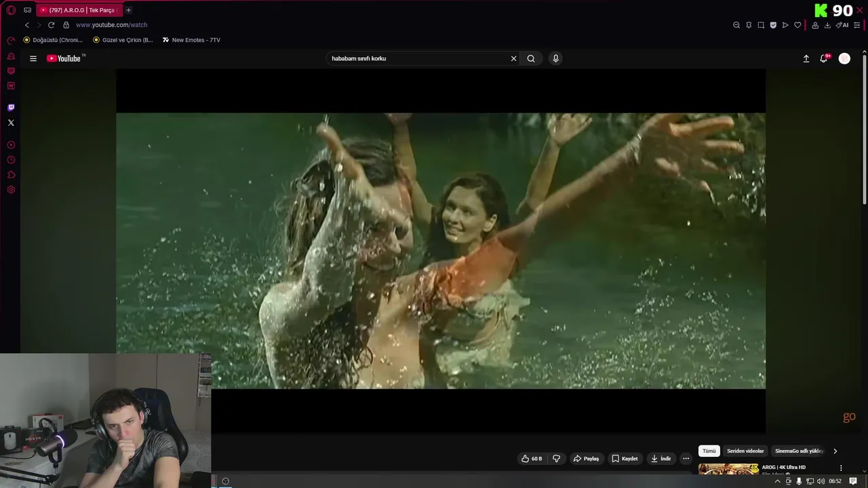Select the Tümü filter chip

click(x=709, y=451)
